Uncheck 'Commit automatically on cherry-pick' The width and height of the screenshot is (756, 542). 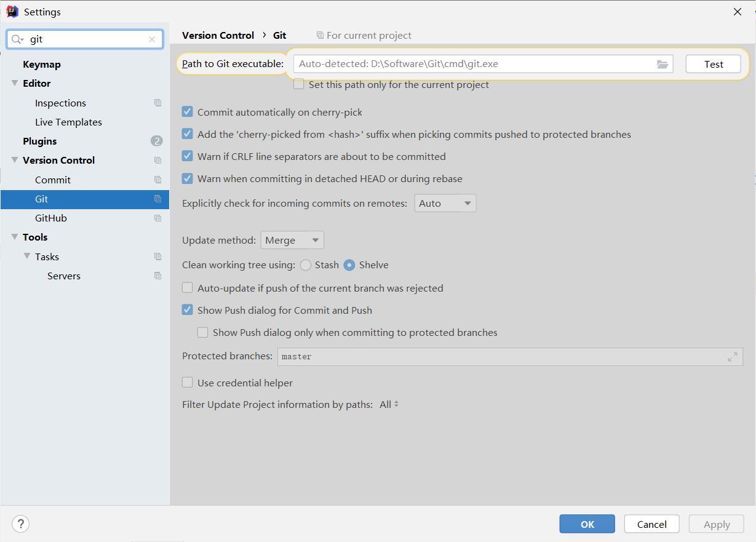[x=188, y=112]
